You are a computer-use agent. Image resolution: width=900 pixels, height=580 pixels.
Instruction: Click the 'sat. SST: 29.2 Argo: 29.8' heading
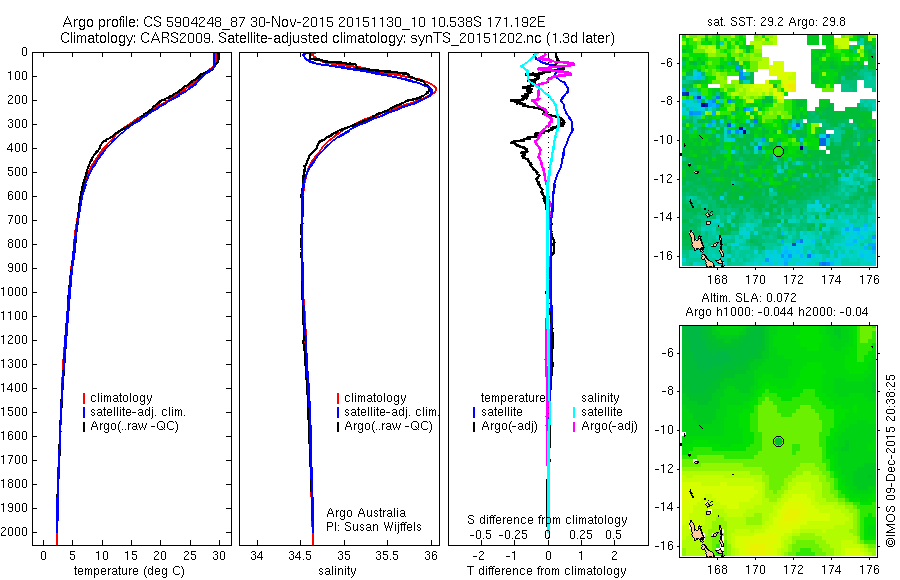click(x=776, y=22)
